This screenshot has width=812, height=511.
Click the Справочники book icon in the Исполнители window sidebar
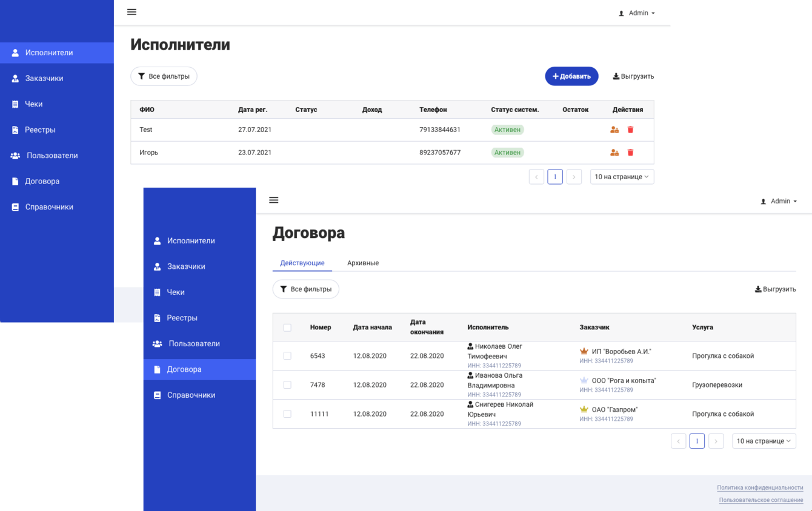click(15, 207)
